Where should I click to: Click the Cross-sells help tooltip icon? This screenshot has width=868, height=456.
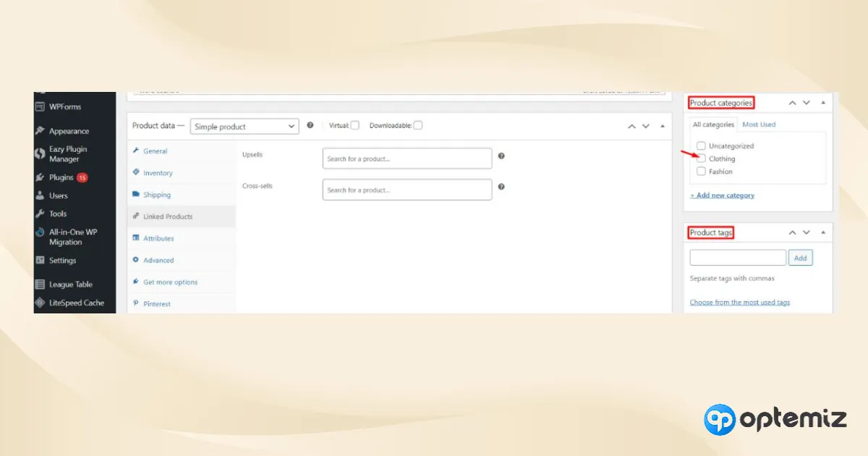pyautogui.click(x=501, y=187)
